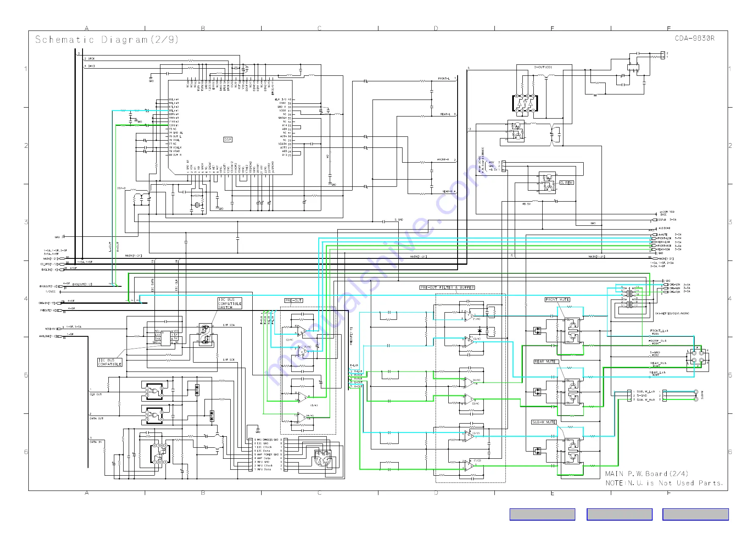The height and width of the screenshot is (535, 756).
Task: Click the leftmost blank gray navigation button
Action: coord(542,514)
